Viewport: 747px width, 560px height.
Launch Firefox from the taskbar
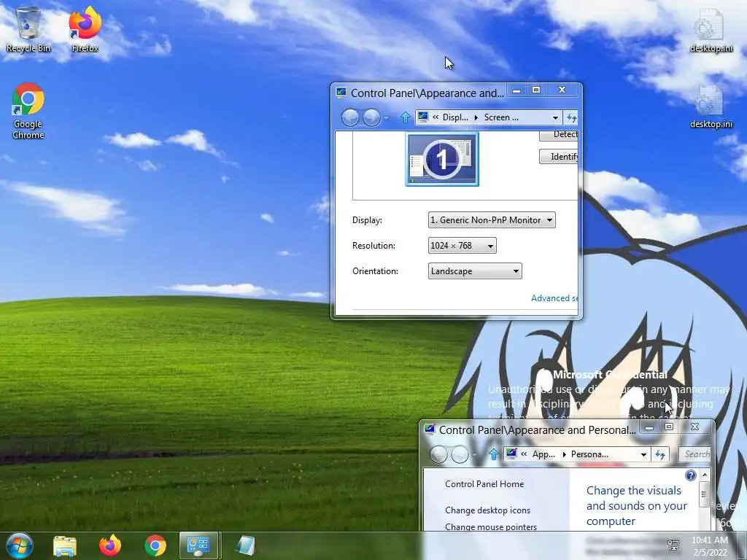coord(110,546)
